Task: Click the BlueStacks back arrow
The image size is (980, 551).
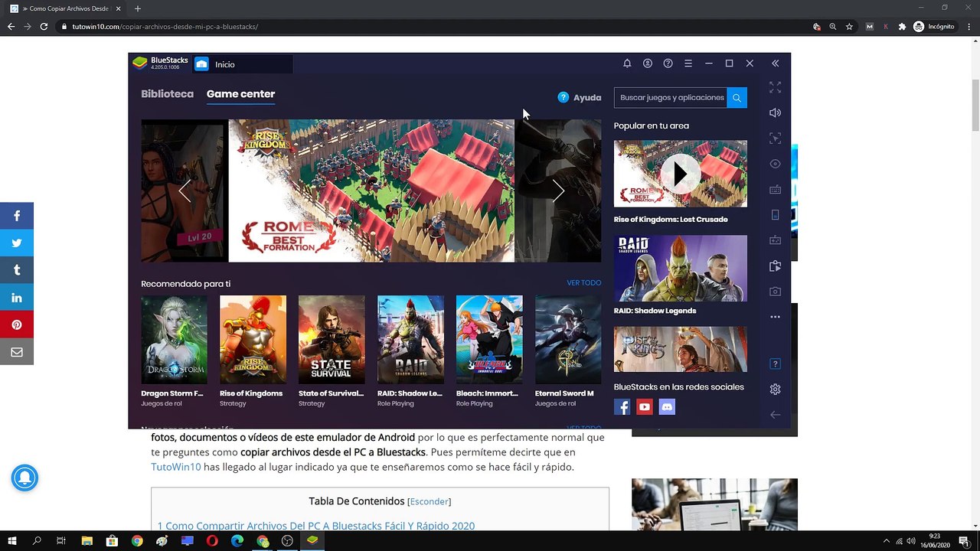Action: (776, 415)
